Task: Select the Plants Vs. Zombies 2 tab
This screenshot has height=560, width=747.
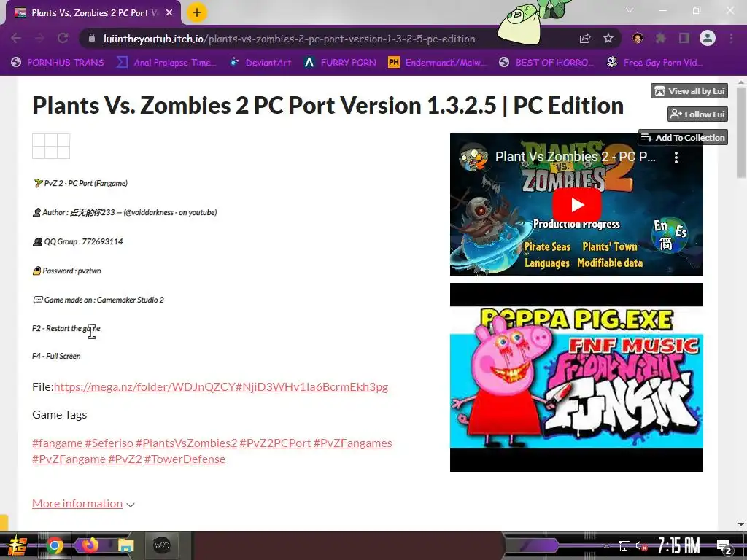Action: tap(93, 13)
